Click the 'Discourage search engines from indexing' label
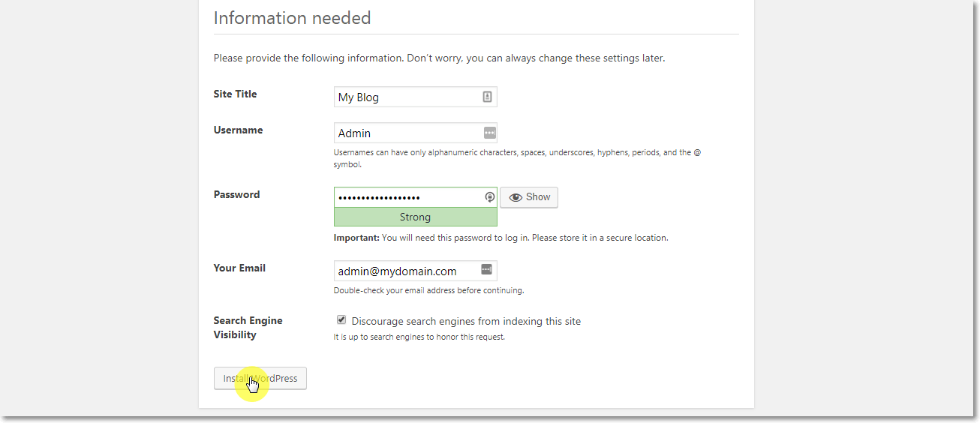 tap(465, 321)
